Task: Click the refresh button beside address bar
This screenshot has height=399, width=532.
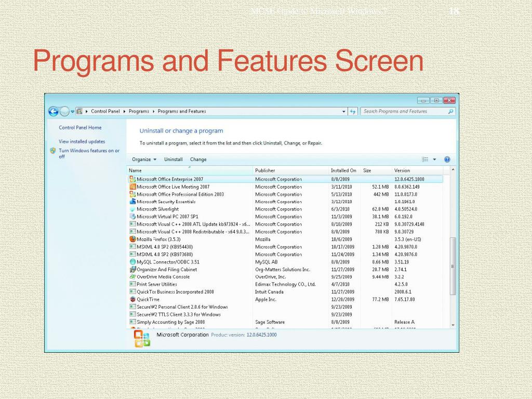Action: (353, 111)
